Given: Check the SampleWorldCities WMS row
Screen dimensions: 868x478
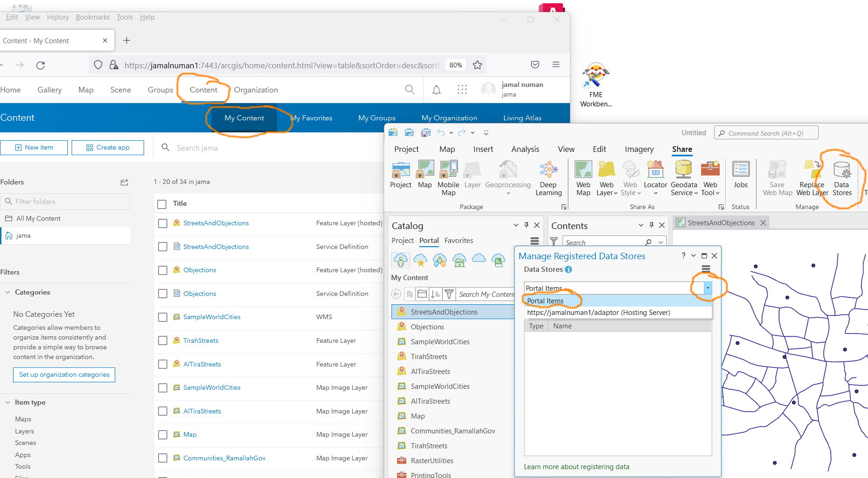Looking at the screenshot, I should tap(162, 317).
